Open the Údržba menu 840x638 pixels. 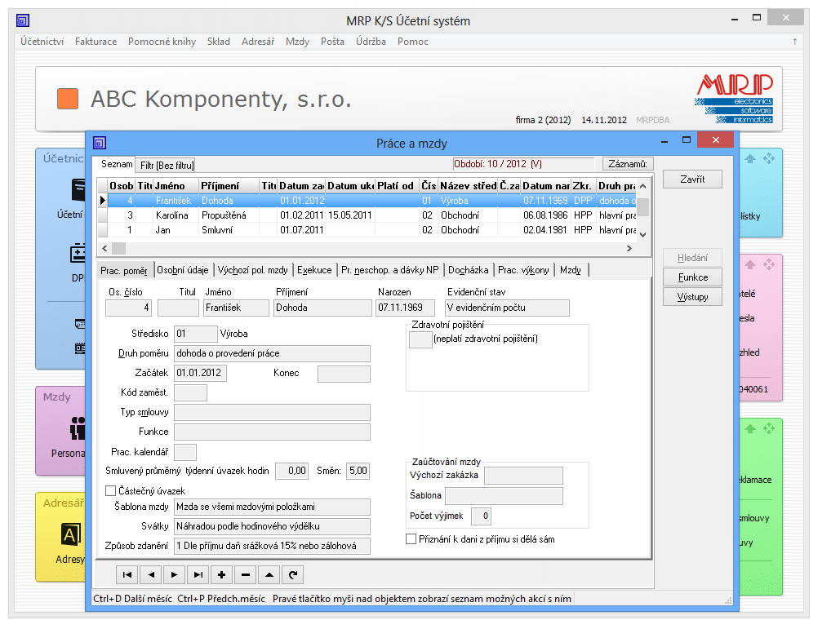(371, 42)
